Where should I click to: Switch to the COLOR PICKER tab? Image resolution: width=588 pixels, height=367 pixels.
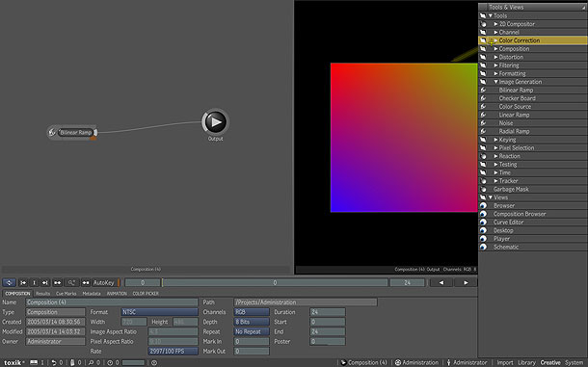click(146, 294)
